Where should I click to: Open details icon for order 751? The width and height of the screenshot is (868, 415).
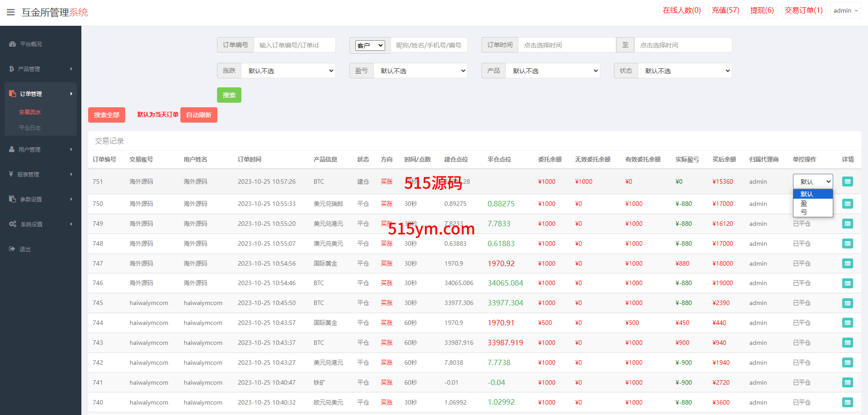[x=847, y=181]
